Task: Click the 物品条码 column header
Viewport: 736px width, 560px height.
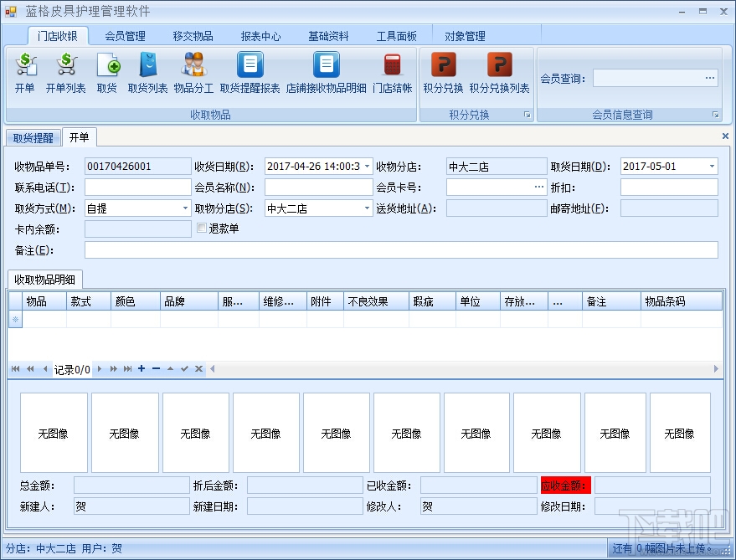Action: [681, 301]
